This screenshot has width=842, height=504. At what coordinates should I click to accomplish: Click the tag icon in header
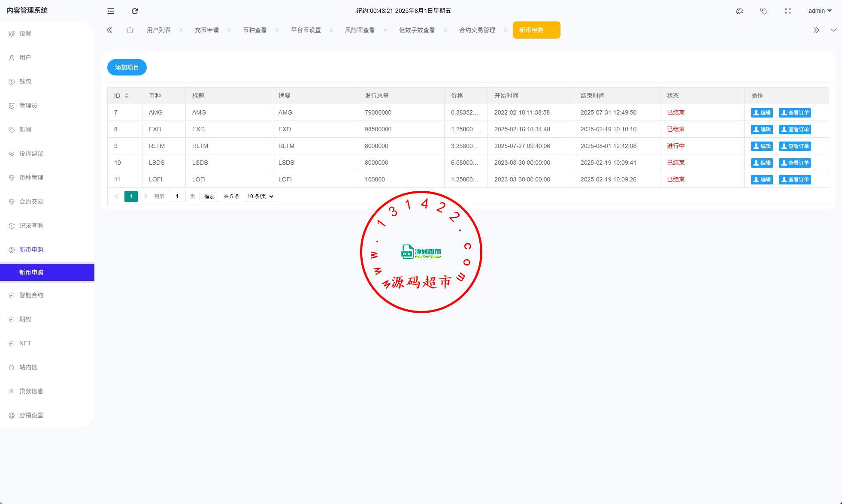(x=763, y=11)
